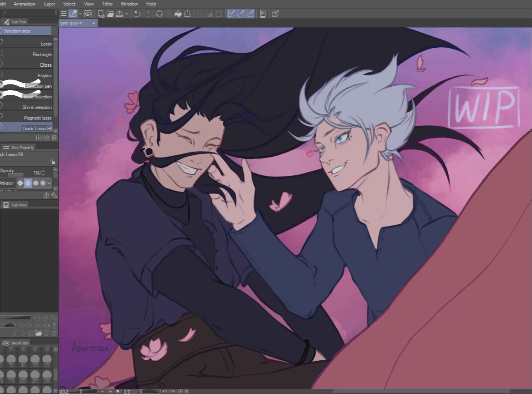Toggle the highlighted pen-on-canvas toolbar button
The width and height of the screenshot is (532, 394).
(73, 14)
